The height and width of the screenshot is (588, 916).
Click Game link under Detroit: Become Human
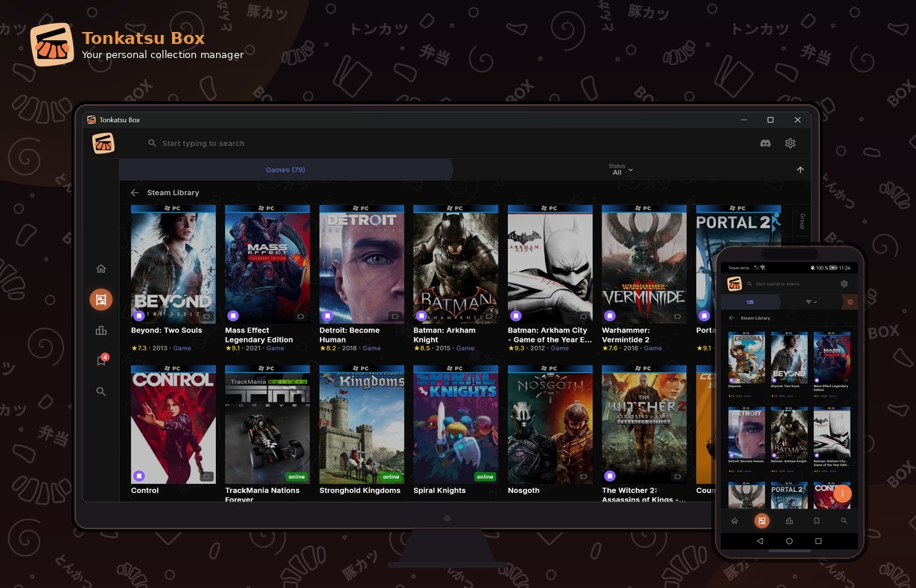pyautogui.click(x=372, y=348)
